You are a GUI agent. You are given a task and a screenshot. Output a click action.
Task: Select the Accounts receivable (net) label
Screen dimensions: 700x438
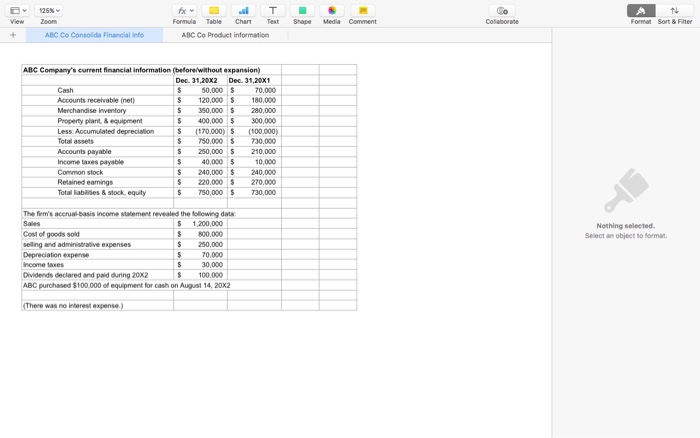click(x=98, y=100)
